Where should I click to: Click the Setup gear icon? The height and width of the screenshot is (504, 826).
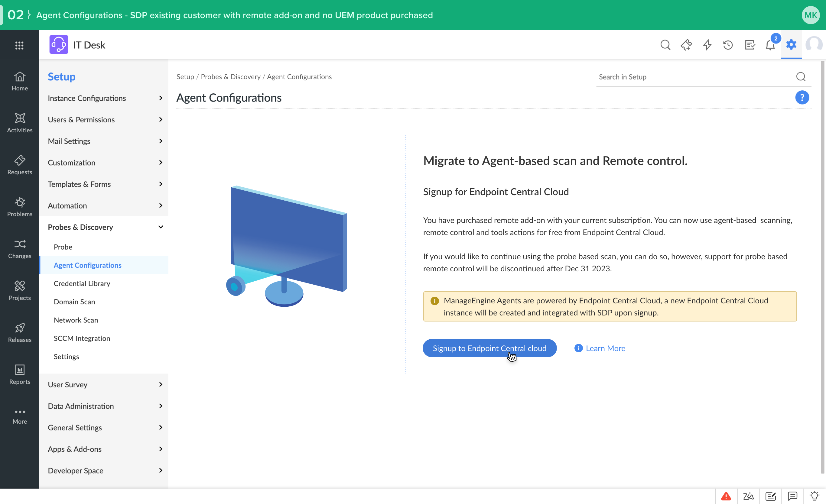[x=791, y=45]
